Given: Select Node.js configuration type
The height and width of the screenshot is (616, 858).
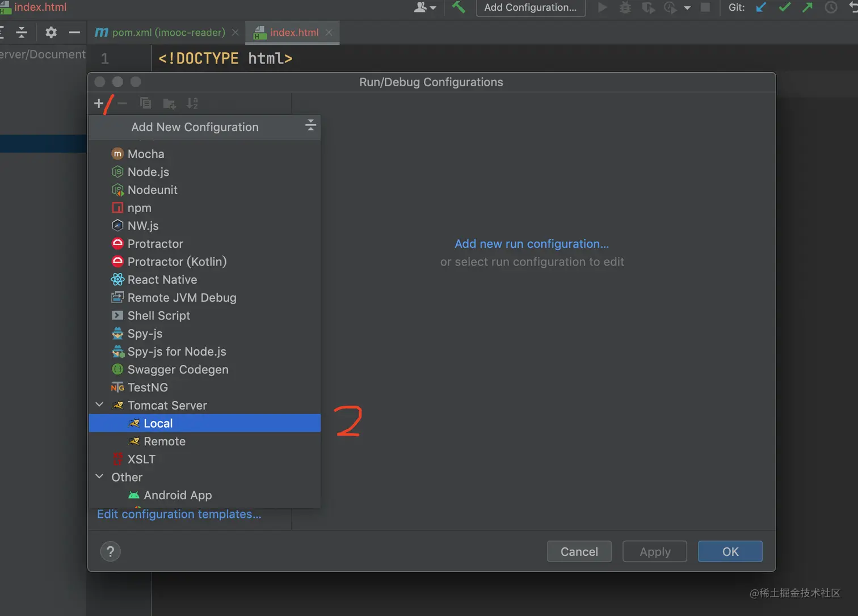Looking at the screenshot, I should (x=205, y=172).
